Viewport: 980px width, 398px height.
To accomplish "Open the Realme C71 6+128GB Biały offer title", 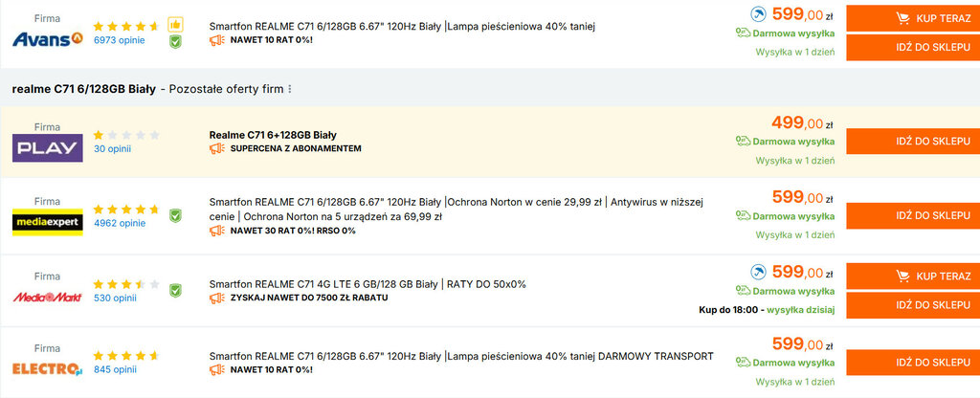I will [272, 135].
